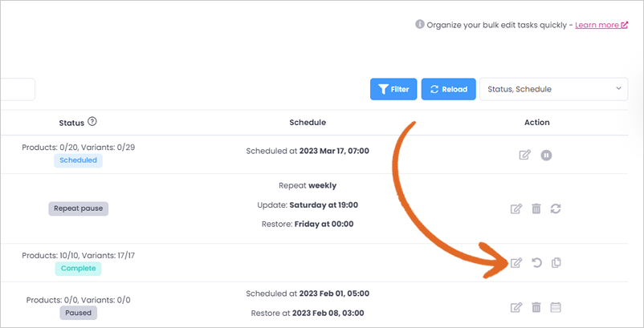The width and height of the screenshot is (644, 328).
Task: Delete the Paused task
Action: pyautogui.click(x=536, y=307)
